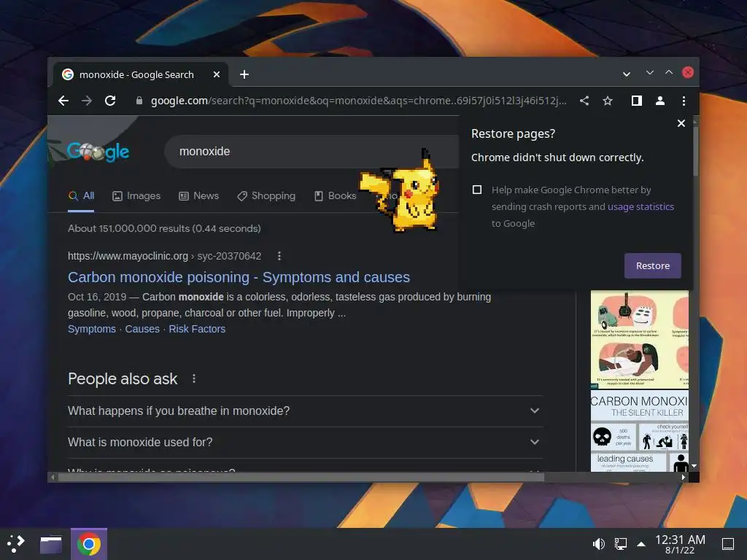Open the file manager taskbar icon
This screenshot has width=747, height=560.
tap(51, 544)
